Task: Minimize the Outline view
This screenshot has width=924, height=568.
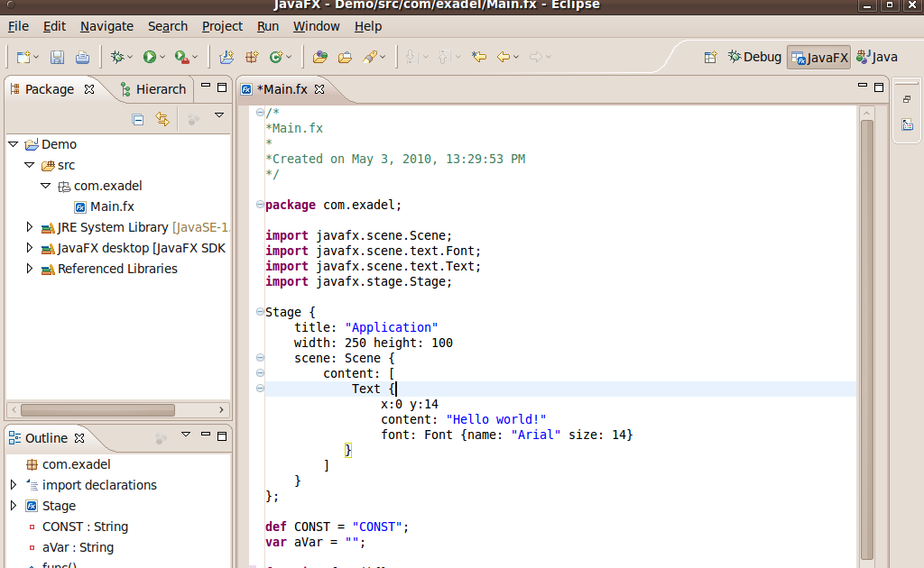Action: coord(206,435)
